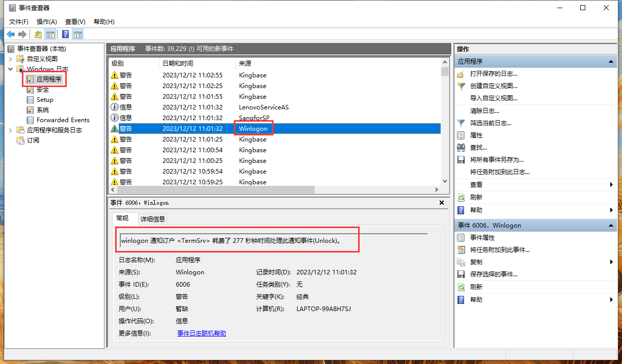Click the 事件属性 icon in actions pane
This screenshot has width=622, height=364.
click(461, 238)
